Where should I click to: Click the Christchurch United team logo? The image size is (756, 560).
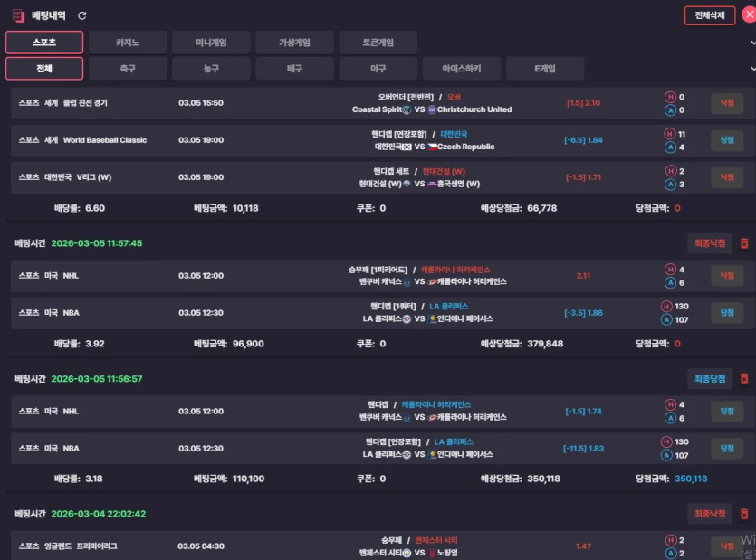(432, 109)
